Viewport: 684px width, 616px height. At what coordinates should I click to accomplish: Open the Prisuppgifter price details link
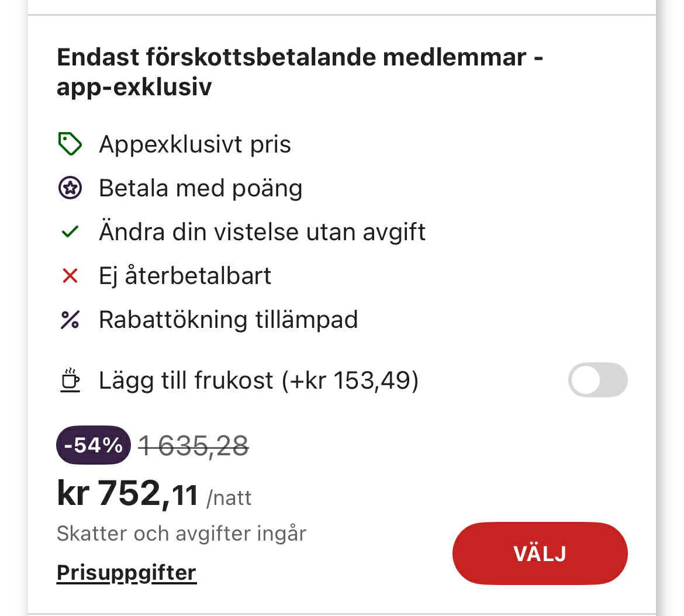(x=126, y=573)
